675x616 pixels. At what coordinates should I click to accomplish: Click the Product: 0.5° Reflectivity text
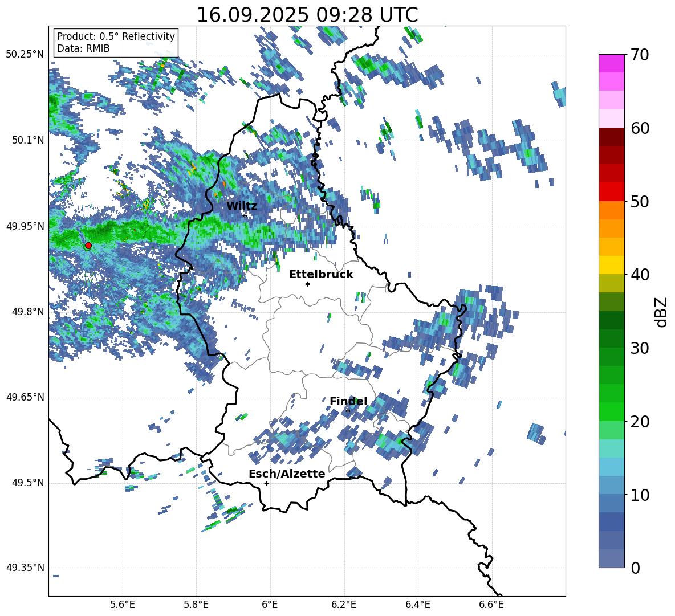pyautogui.click(x=116, y=36)
